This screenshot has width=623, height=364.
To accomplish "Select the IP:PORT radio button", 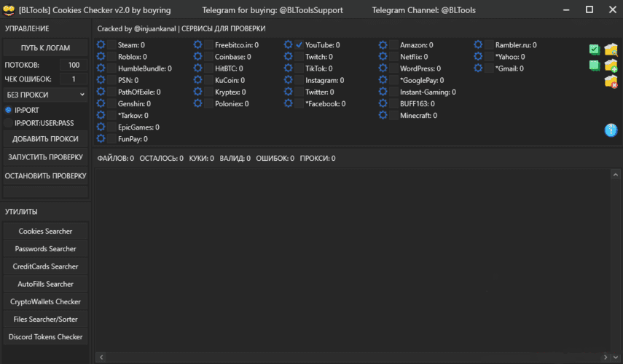I will (8, 110).
